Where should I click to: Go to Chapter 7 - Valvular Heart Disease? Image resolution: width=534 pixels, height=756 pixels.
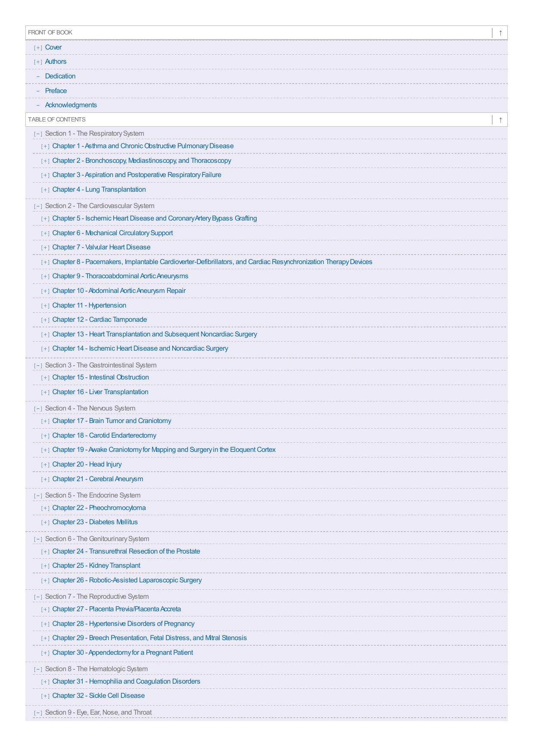click(101, 247)
